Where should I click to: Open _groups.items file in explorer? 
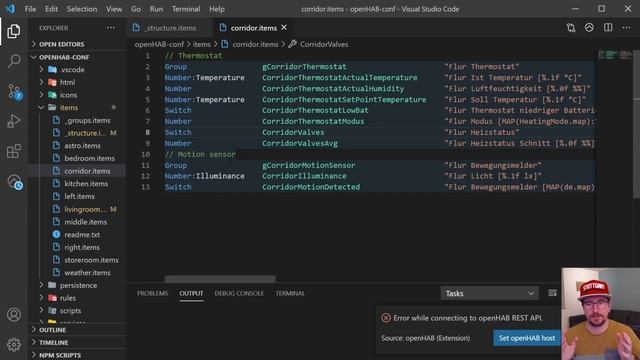pyautogui.click(x=78, y=120)
